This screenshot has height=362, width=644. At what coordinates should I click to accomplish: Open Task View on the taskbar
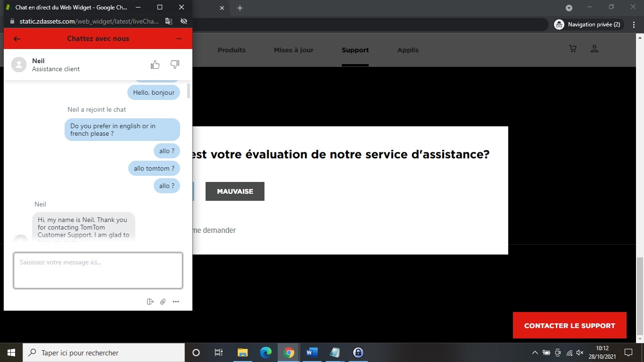pos(219,353)
